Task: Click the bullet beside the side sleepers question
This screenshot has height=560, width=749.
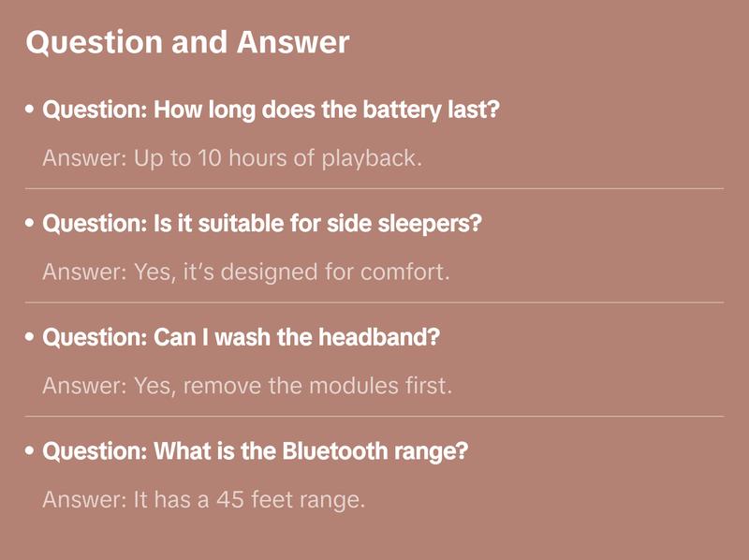Action: [x=31, y=225]
